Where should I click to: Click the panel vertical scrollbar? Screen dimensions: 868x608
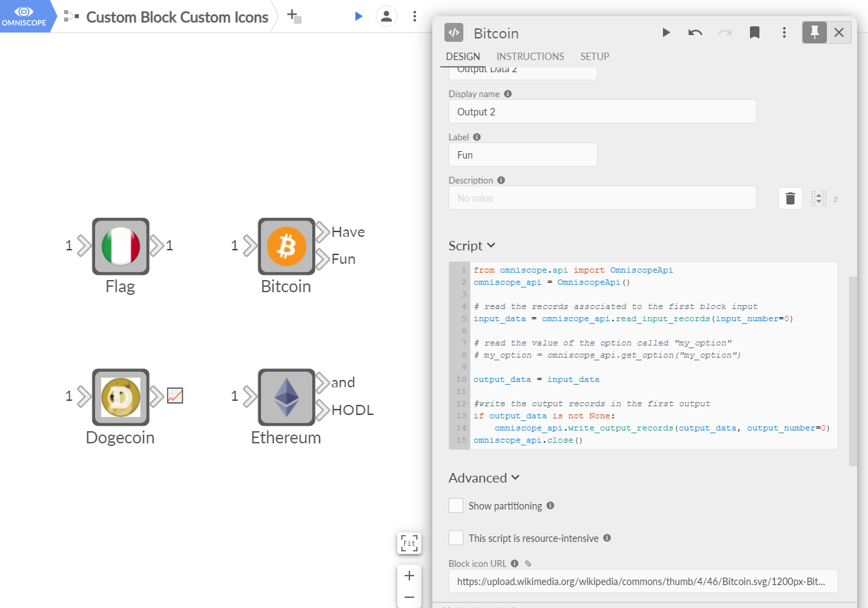[x=853, y=370]
